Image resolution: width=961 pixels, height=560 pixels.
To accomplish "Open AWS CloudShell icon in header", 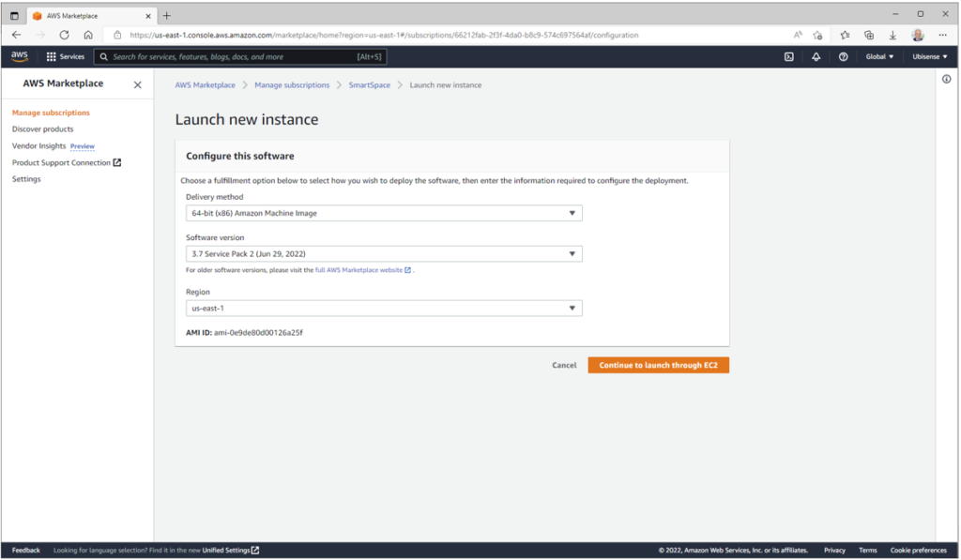I will 788,57.
